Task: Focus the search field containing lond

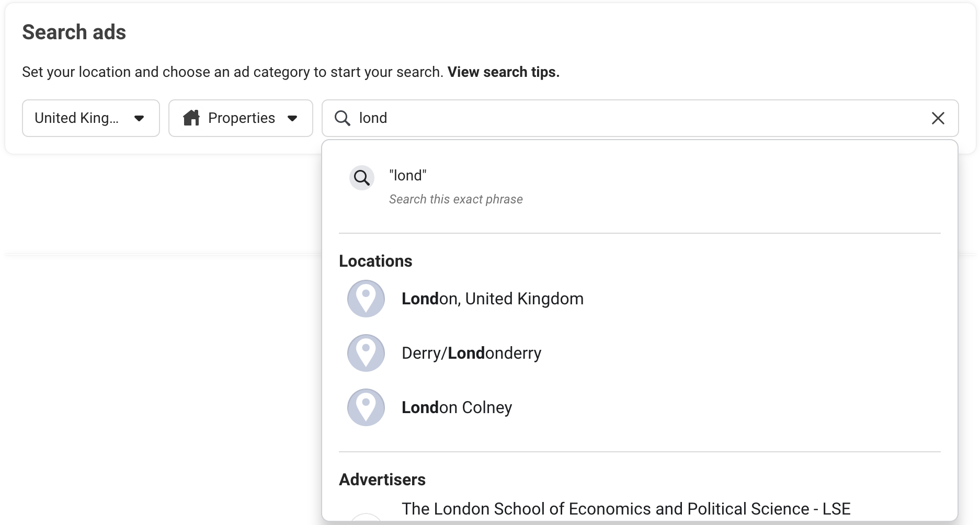Action: click(640, 118)
